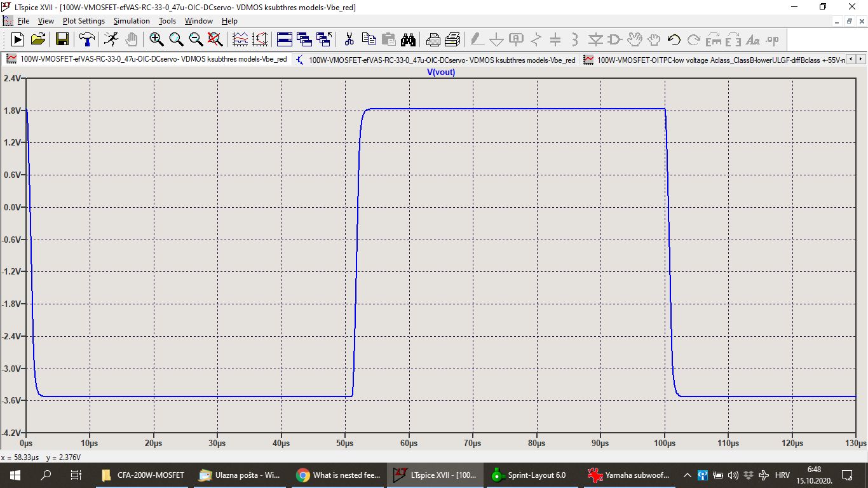Select the Draw Wire pencil tool
This screenshot has width=868, height=488.
[477, 39]
